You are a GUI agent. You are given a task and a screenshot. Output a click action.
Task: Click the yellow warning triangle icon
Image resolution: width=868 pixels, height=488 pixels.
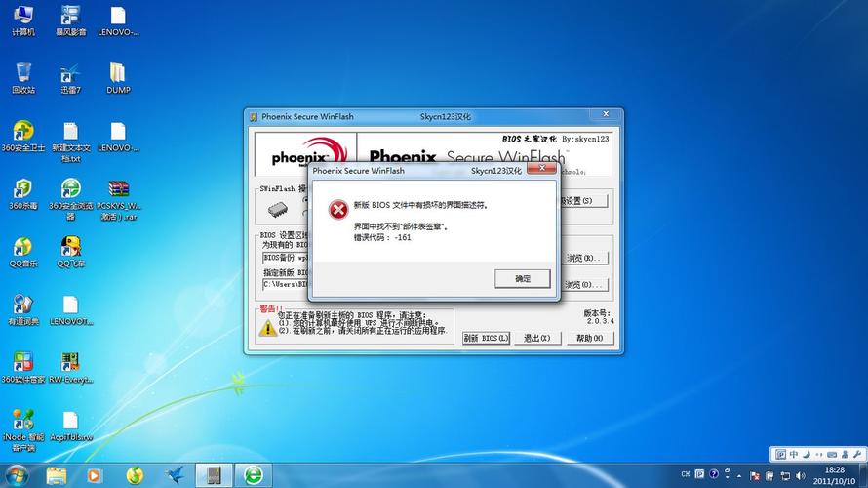coord(268,328)
